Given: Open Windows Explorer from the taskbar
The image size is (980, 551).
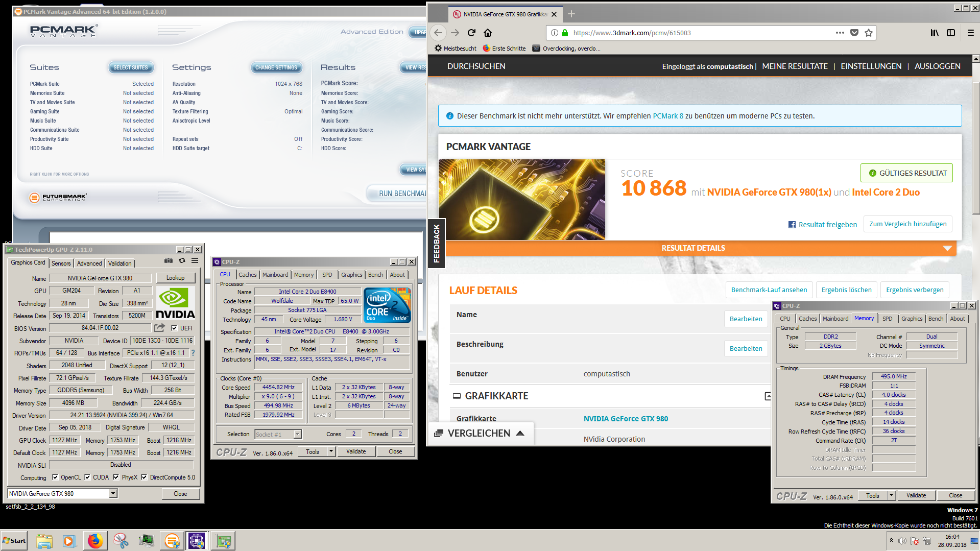Looking at the screenshot, I should pyautogui.click(x=44, y=541).
